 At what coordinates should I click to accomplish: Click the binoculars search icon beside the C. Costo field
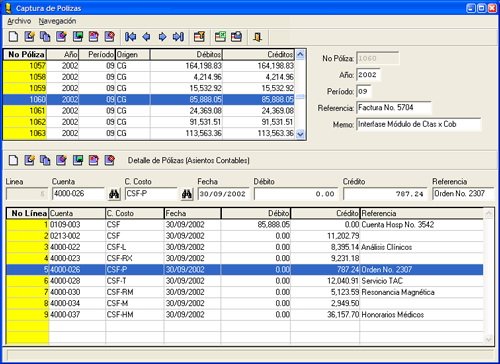187,194
